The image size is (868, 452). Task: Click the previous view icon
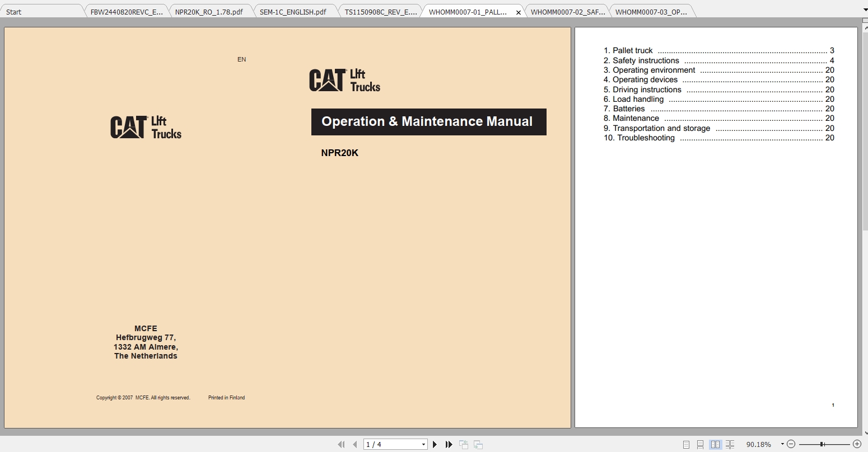[464, 444]
